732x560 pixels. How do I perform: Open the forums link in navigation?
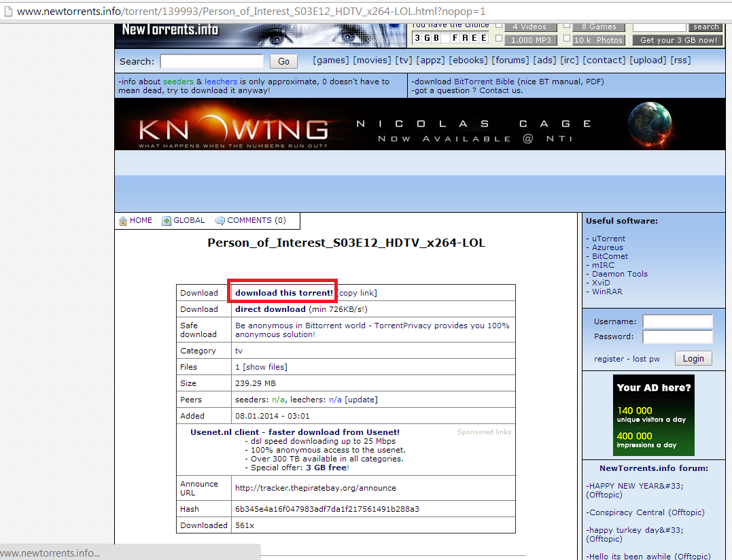point(510,60)
